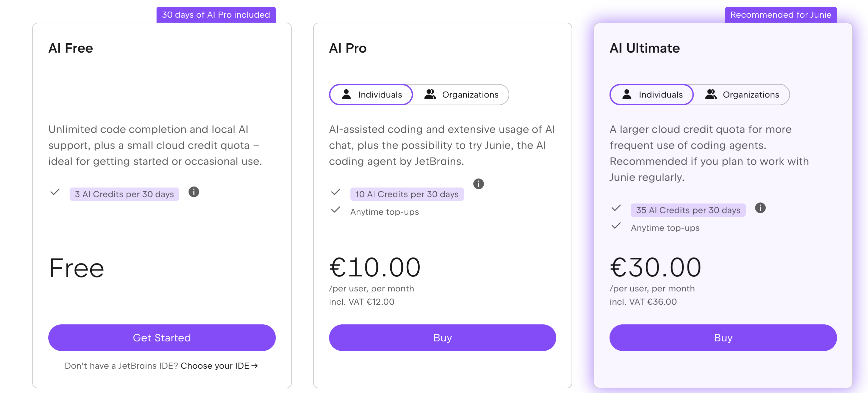Click the 30 days of AI Pro included badge

tap(216, 15)
